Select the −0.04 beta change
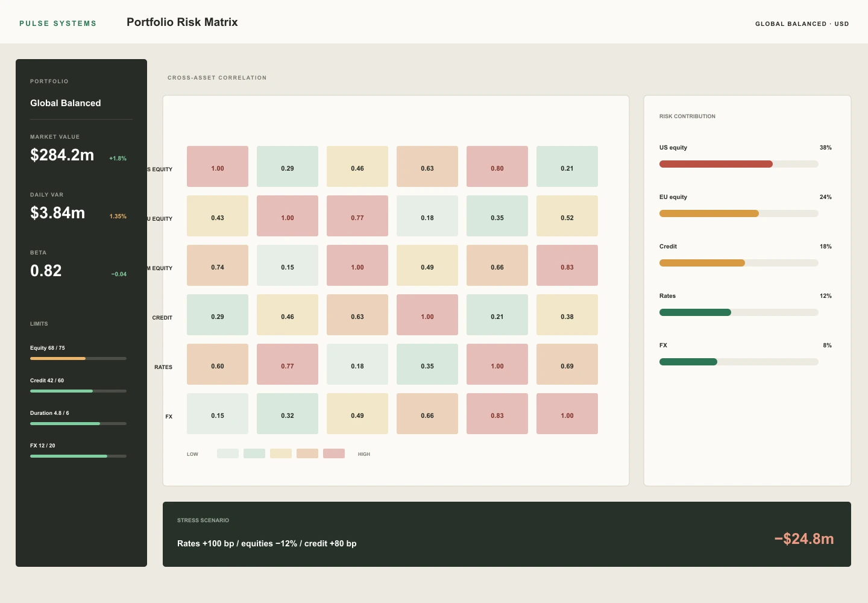Image resolution: width=868 pixels, height=603 pixels. (119, 274)
